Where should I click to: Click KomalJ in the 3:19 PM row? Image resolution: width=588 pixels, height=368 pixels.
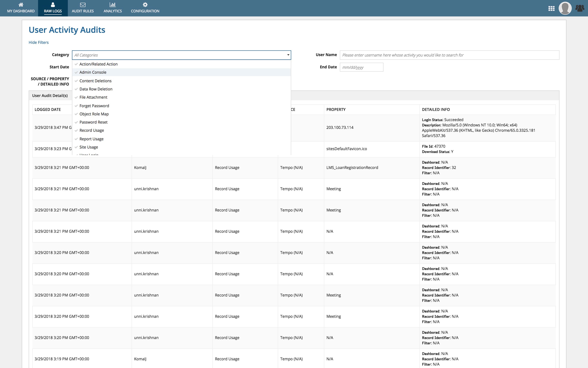click(140, 359)
